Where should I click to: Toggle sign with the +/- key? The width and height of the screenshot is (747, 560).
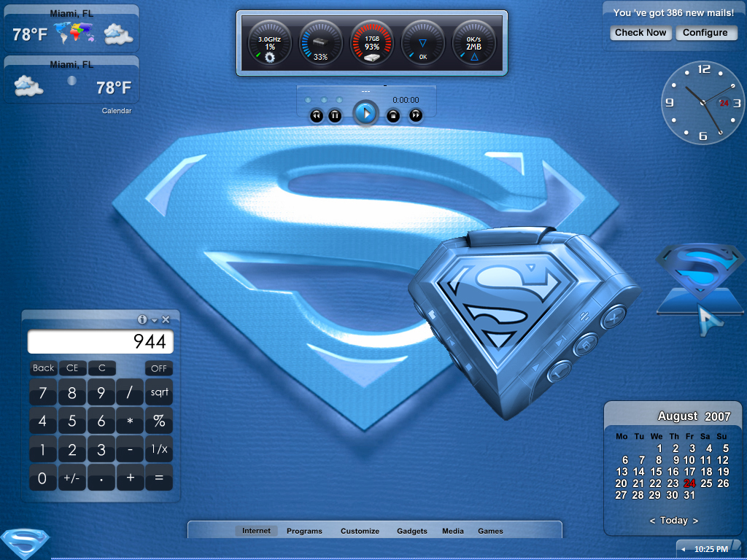[x=71, y=478]
